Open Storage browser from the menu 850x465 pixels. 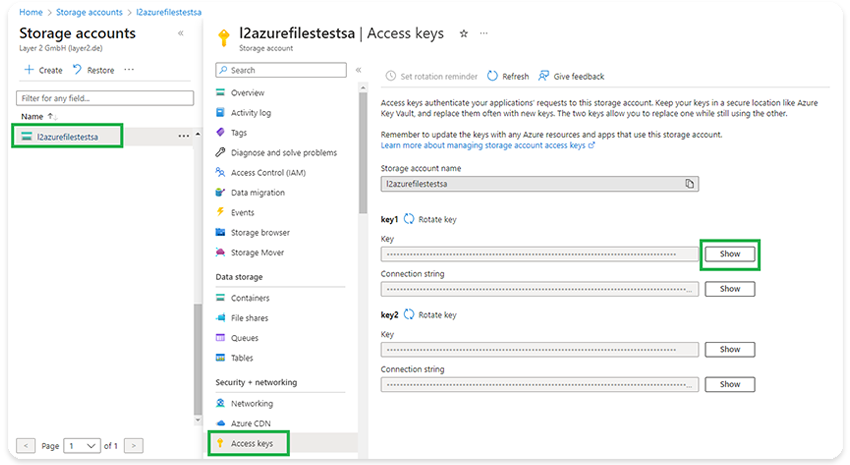259,233
